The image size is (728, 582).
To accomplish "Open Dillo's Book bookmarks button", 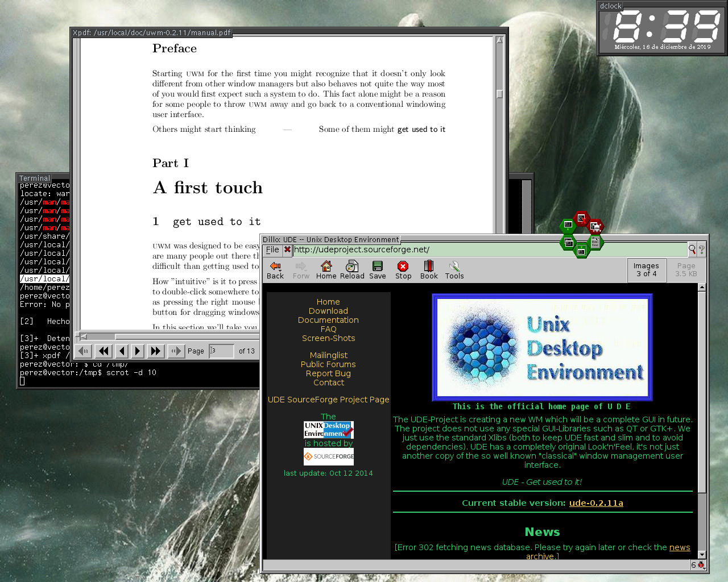I will pyautogui.click(x=429, y=270).
